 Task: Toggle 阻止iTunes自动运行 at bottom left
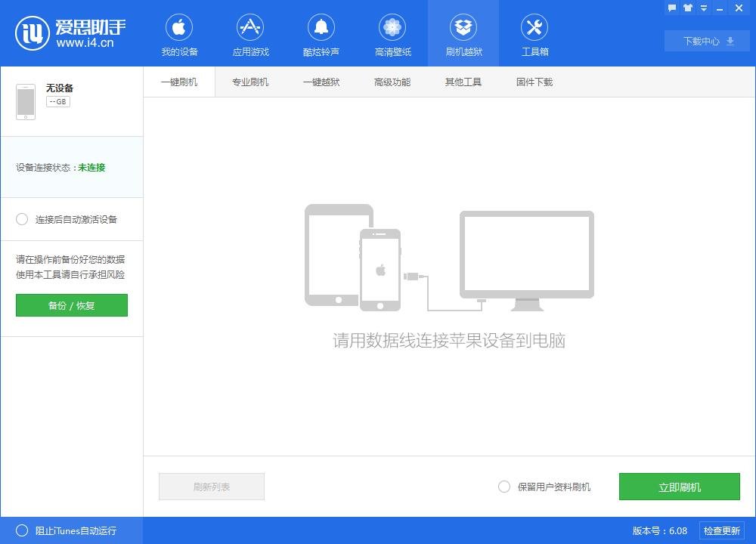tap(21, 530)
